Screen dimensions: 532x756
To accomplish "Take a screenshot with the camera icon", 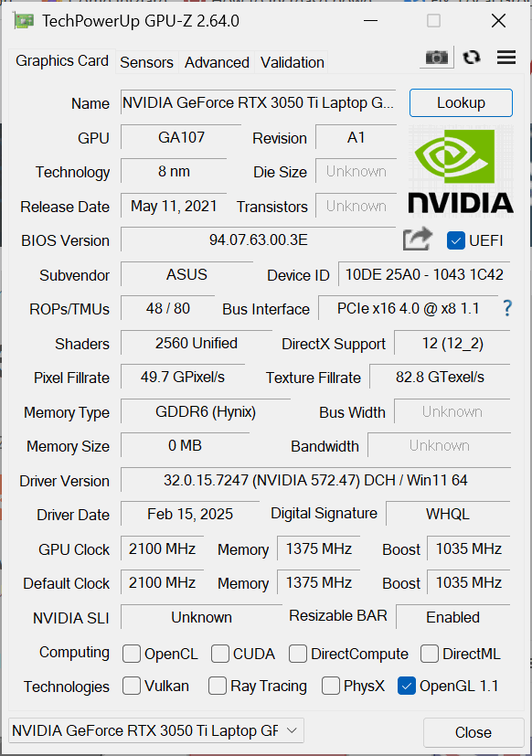I will coord(437,58).
